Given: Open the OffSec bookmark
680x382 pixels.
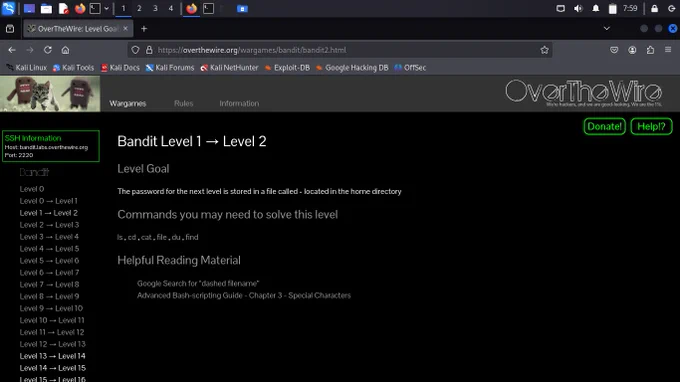Looking at the screenshot, I should click(410, 68).
